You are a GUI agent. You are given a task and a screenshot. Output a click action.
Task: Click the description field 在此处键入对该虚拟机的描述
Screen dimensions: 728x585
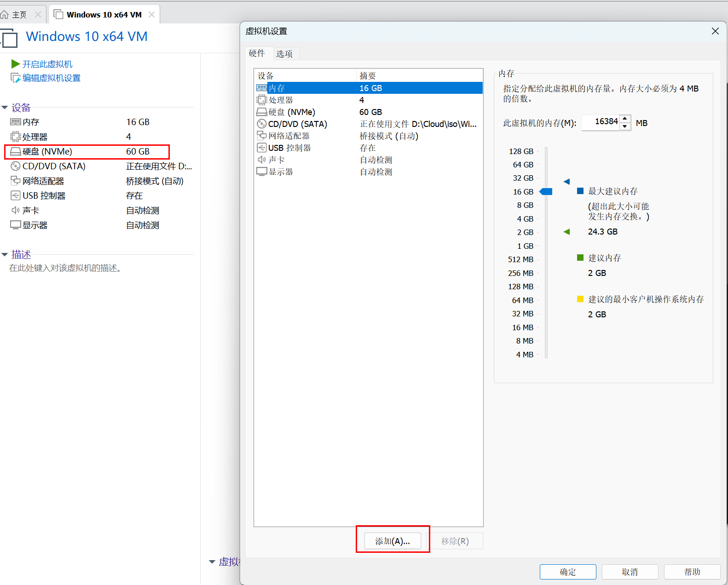(65, 268)
